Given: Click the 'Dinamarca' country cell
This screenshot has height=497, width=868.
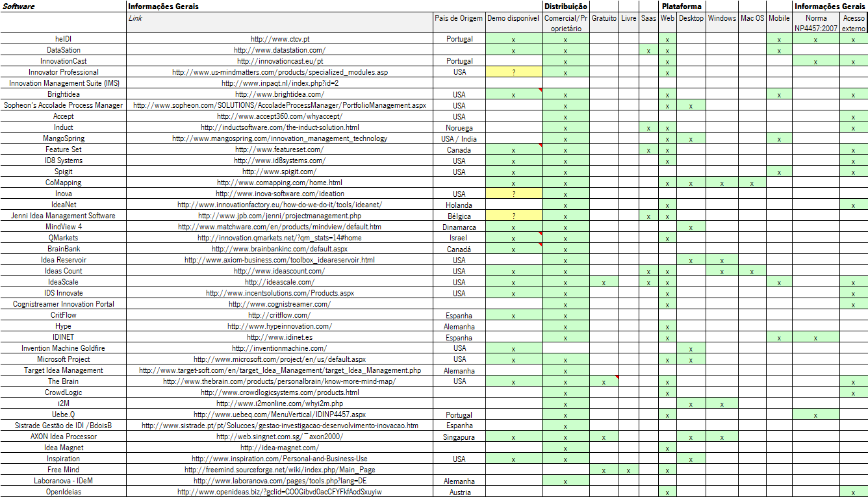Looking at the screenshot, I should 459,227.
